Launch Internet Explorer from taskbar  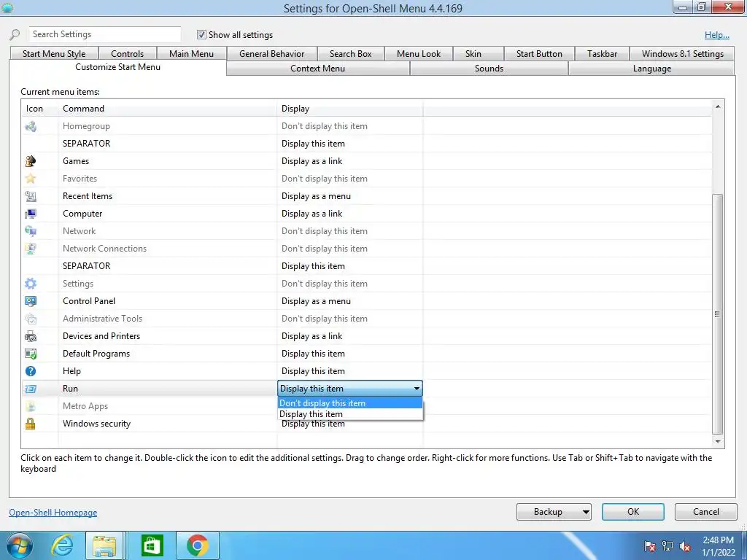(63, 545)
